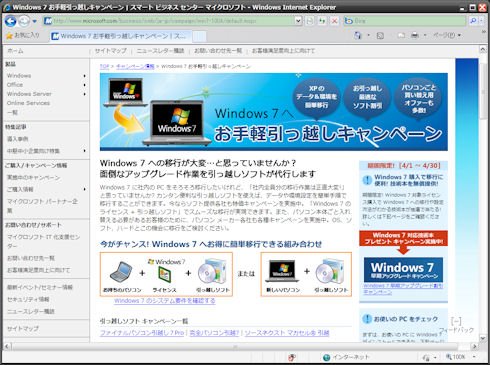Open Windows 7 のシステム要件を確認する link
This screenshot has width=490, height=365.
pos(165,301)
